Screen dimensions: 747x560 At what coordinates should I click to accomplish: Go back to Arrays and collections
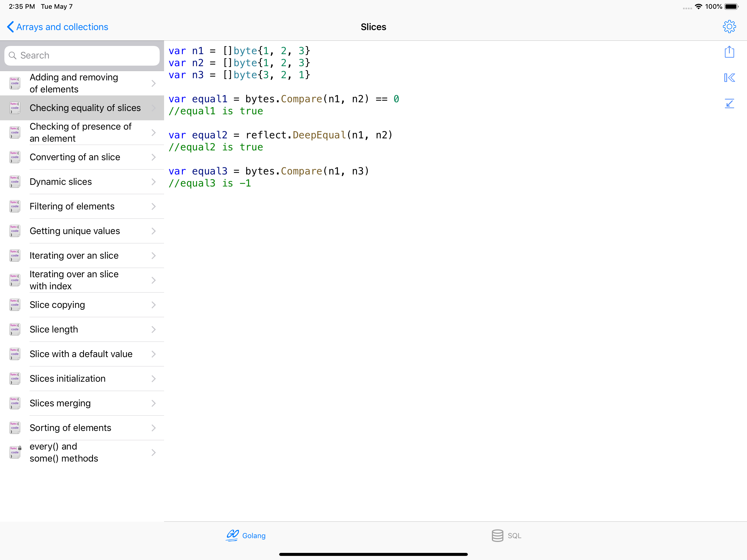tap(57, 27)
